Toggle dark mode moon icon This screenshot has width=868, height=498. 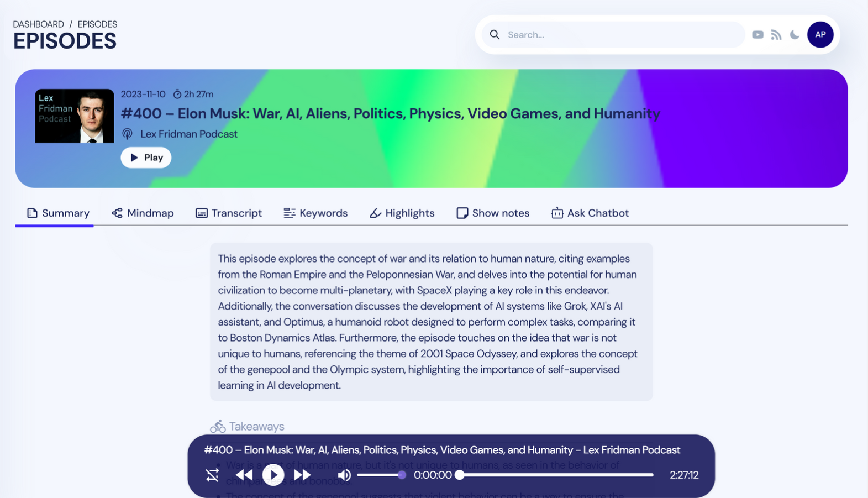pos(795,35)
